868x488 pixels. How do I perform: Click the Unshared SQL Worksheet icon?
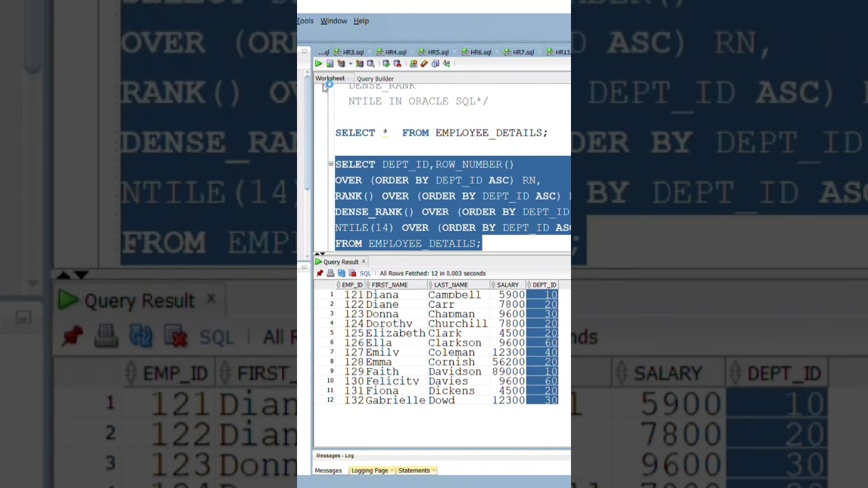click(413, 64)
